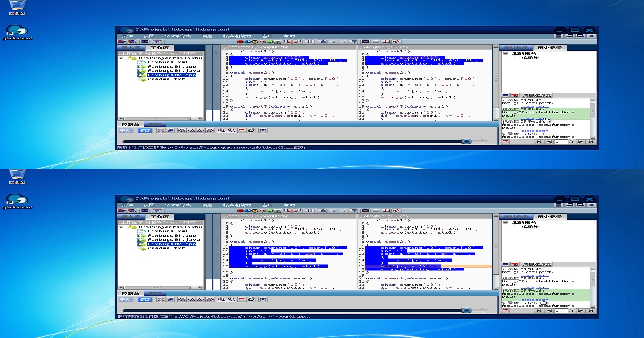
Task: Click status text ending with fixbugs02.cpp成功
Action: [211, 147]
